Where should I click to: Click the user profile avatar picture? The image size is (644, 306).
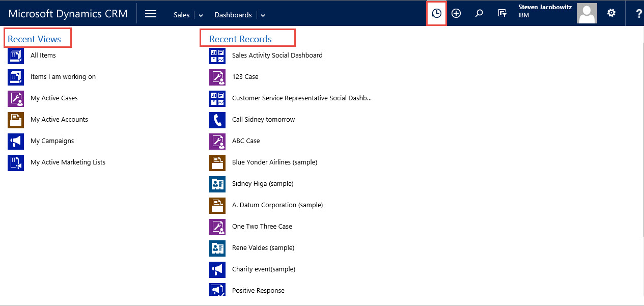586,13
